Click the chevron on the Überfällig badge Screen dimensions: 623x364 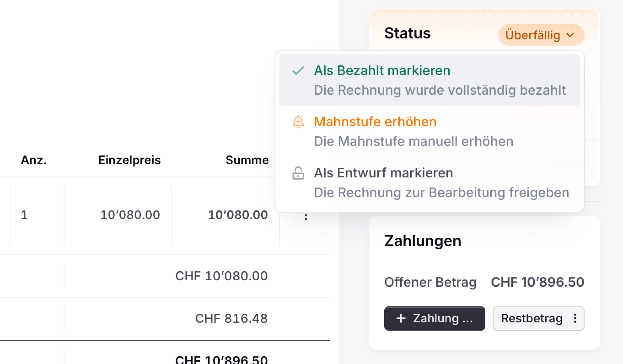(x=570, y=35)
